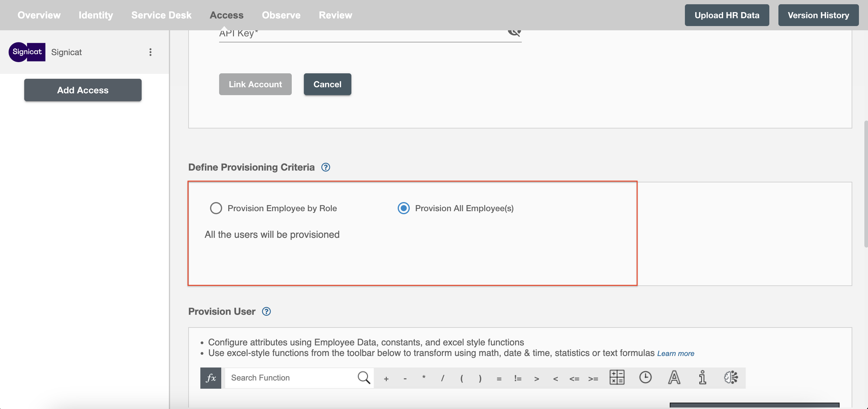Open the Access tab menu

(x=226, y=15)
